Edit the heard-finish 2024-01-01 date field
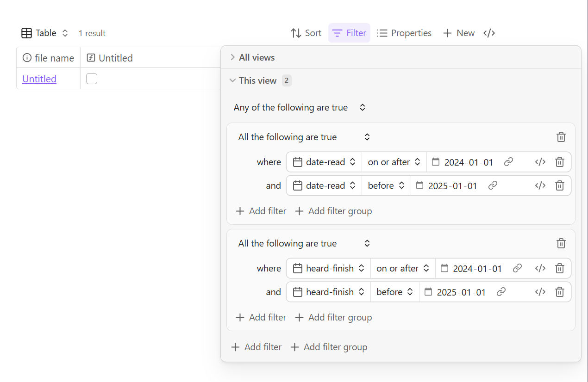The image size is (588, 382). (x=477, y=268)
